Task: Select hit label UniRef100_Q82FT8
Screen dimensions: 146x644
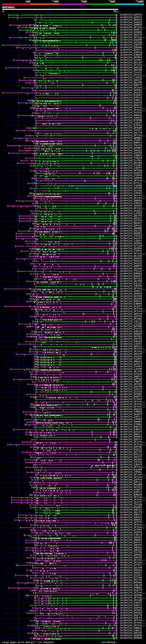Action: point(131,615)
